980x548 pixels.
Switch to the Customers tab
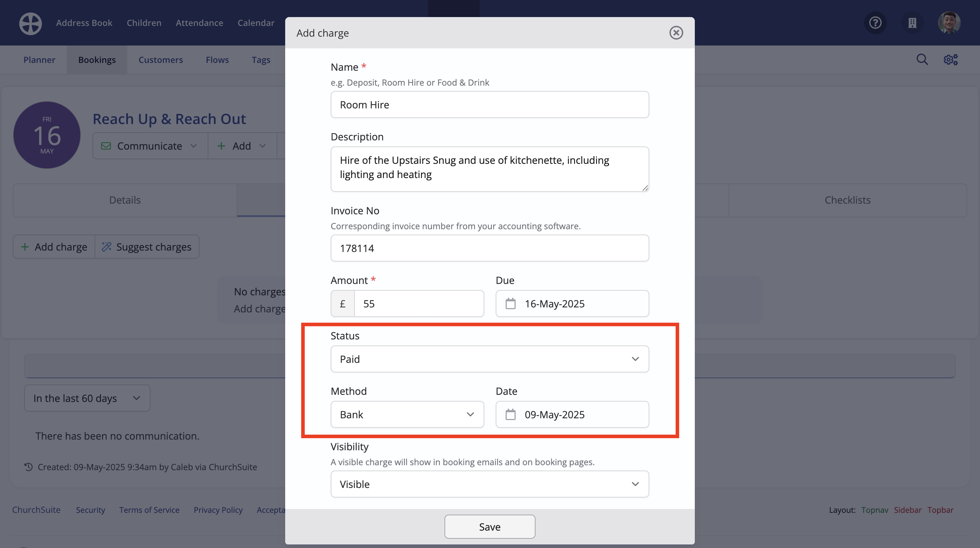pos(160,60)
